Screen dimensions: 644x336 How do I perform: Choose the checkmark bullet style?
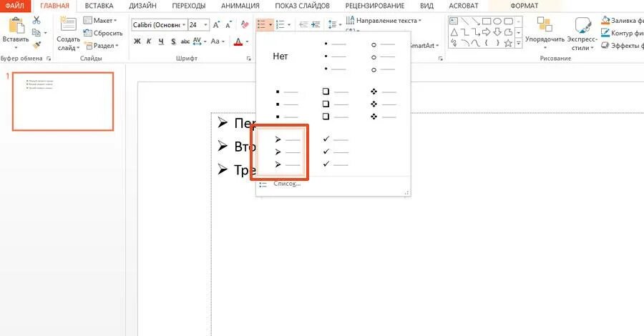click(x=335, y=152)
